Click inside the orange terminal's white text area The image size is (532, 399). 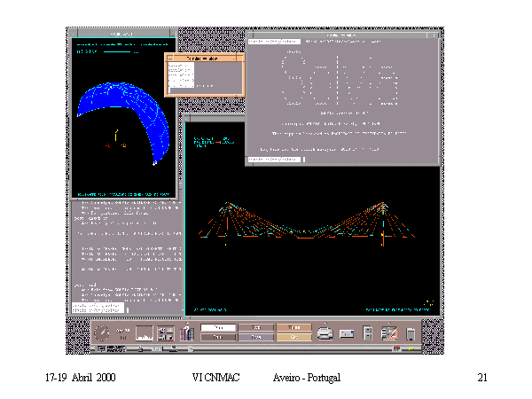(181, 75)
